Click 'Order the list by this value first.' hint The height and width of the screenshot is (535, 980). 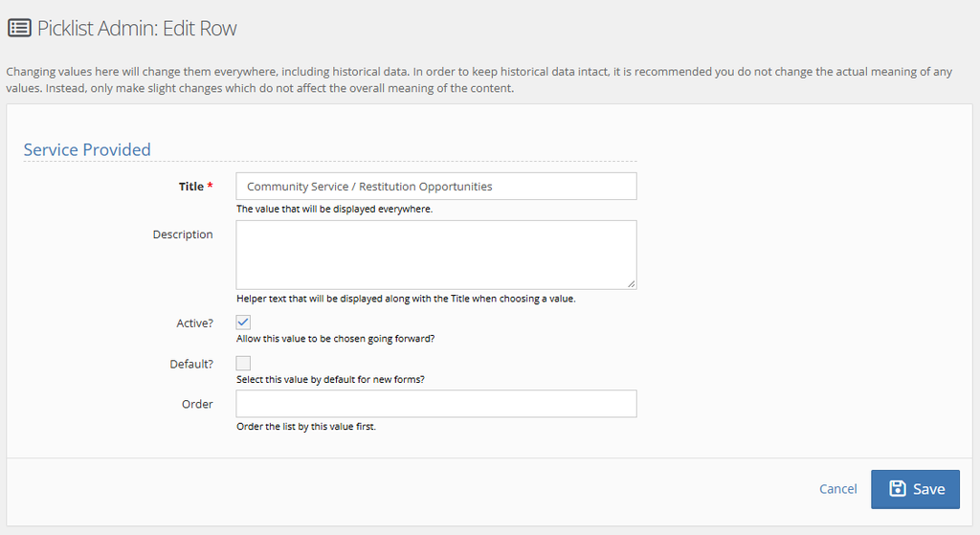click(306, 426)
